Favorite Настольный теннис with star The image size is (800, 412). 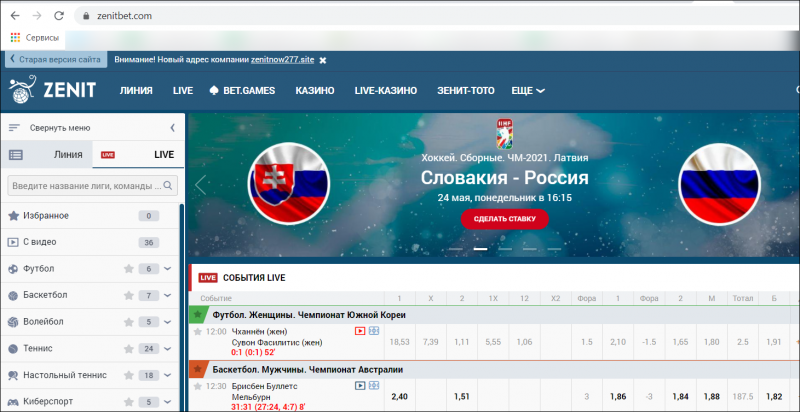[x=129, y=375]
